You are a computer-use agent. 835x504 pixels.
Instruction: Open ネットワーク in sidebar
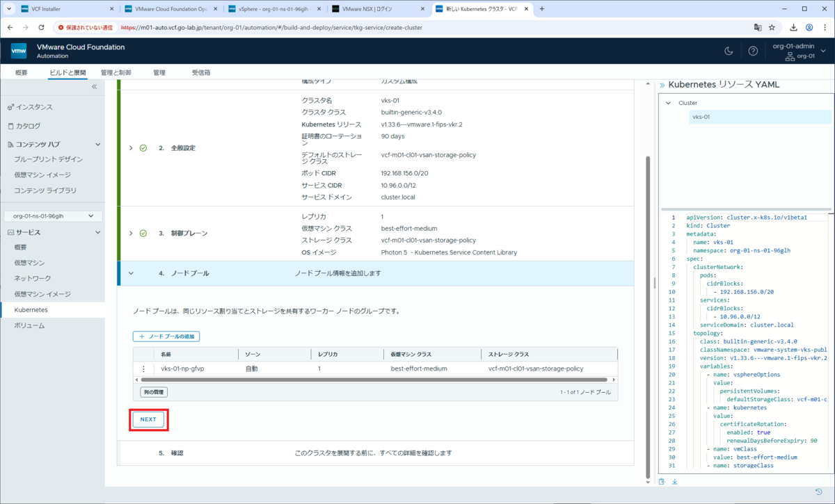click(33, 278)
